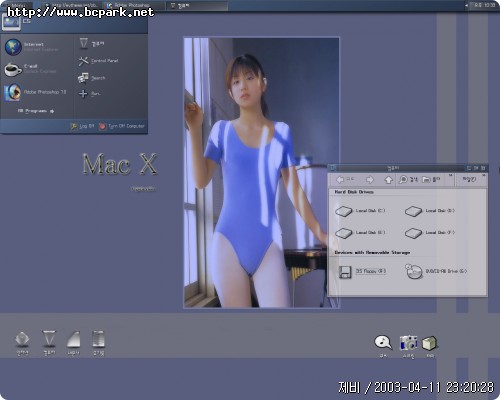Open My Computer entry with funnel icon
500x400 pixels.
click(x=92, y=44)
